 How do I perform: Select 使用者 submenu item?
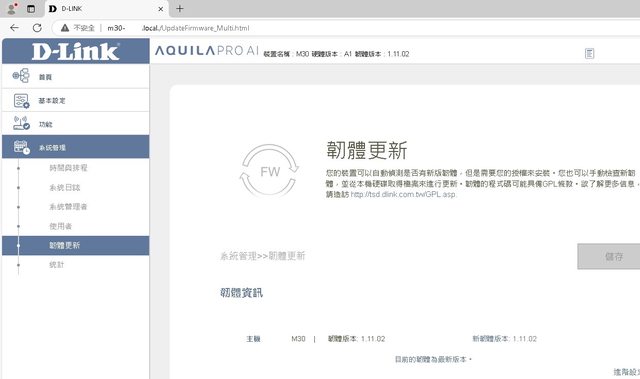pyautogui.click(x=60, y=226)
